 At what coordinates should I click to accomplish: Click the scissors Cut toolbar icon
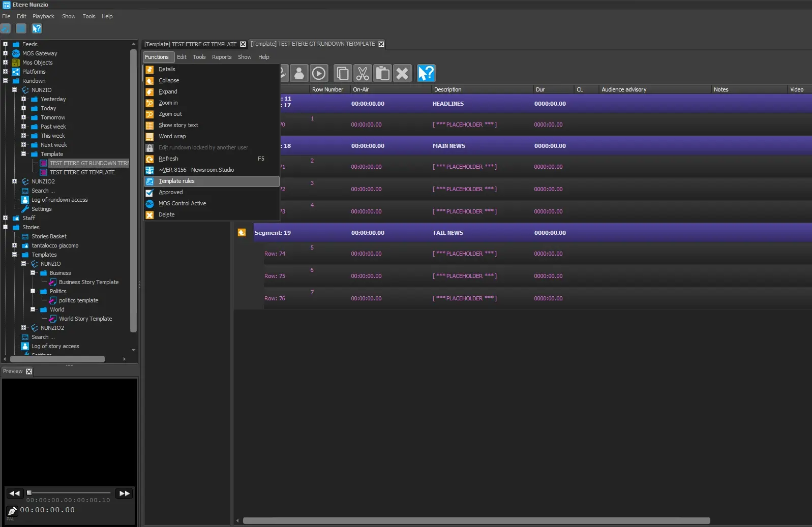point(362,74)
